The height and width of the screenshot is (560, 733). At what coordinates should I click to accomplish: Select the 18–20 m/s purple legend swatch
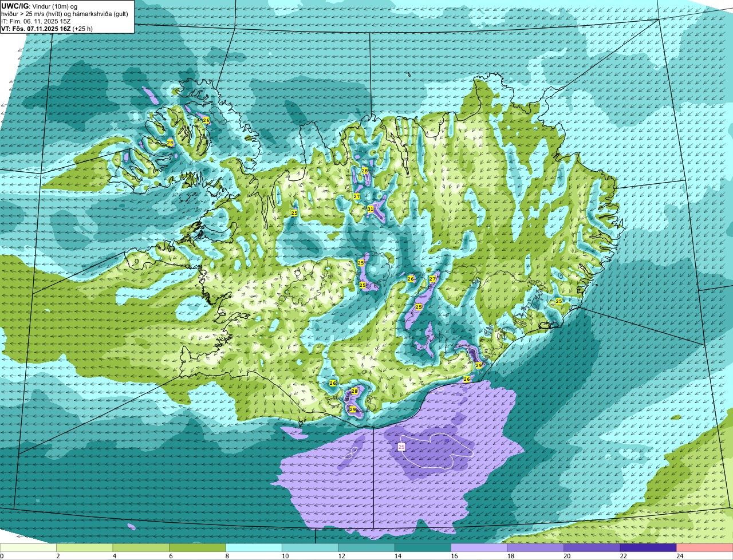(x=535, y=547)
